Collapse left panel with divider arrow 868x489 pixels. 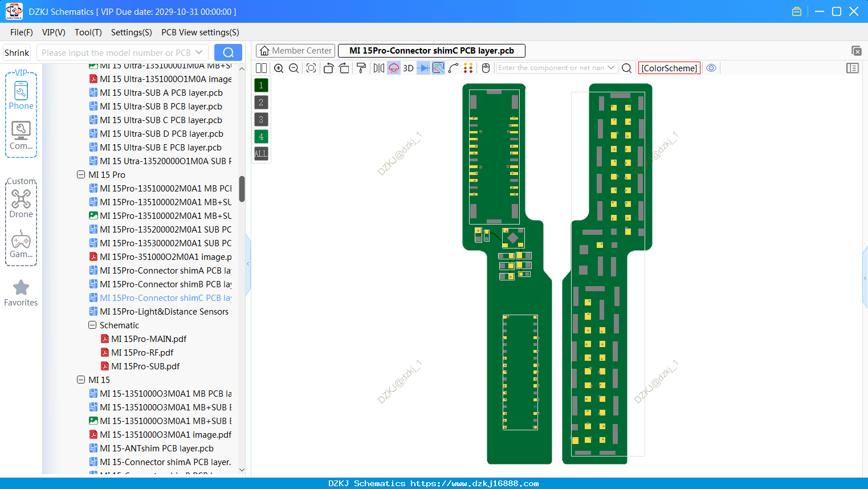pyautogui.click(x=248, y=264)
